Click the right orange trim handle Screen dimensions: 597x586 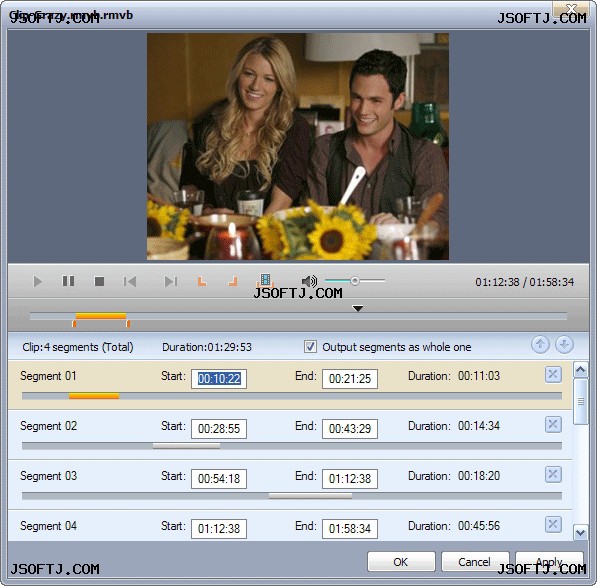click(128, 324)
